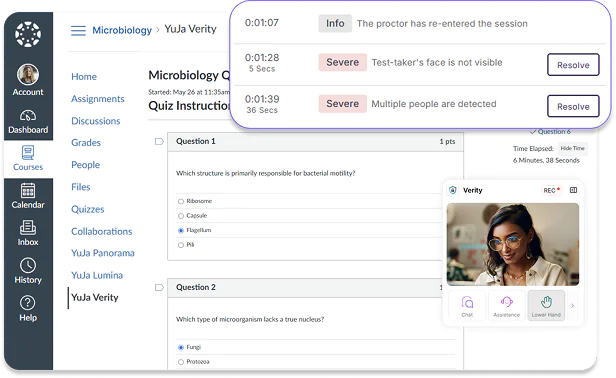
Task: Choose the Protozoa answer option
Action: point(181,362)
